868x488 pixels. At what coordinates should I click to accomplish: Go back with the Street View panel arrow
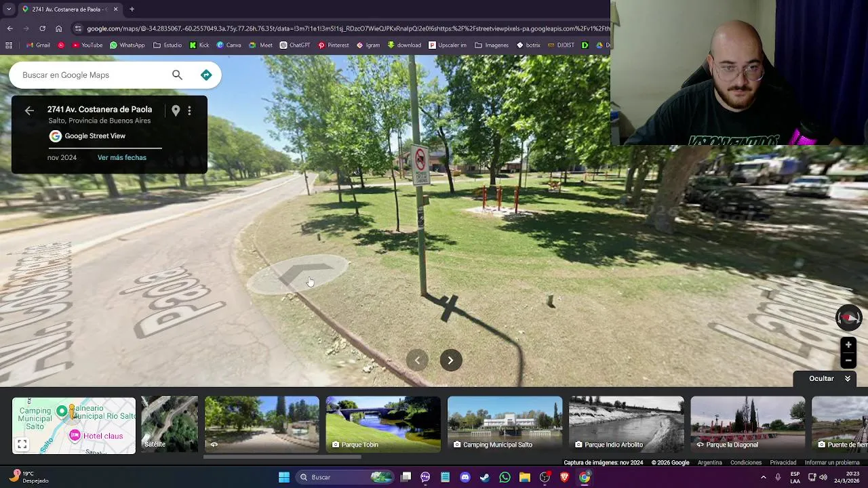[x=29, y=110]
